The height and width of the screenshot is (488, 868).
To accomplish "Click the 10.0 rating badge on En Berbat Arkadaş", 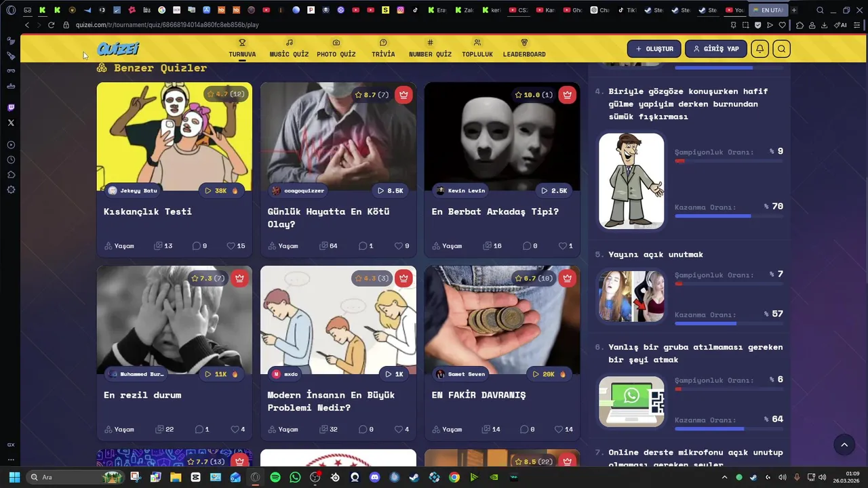I will 534,95.
